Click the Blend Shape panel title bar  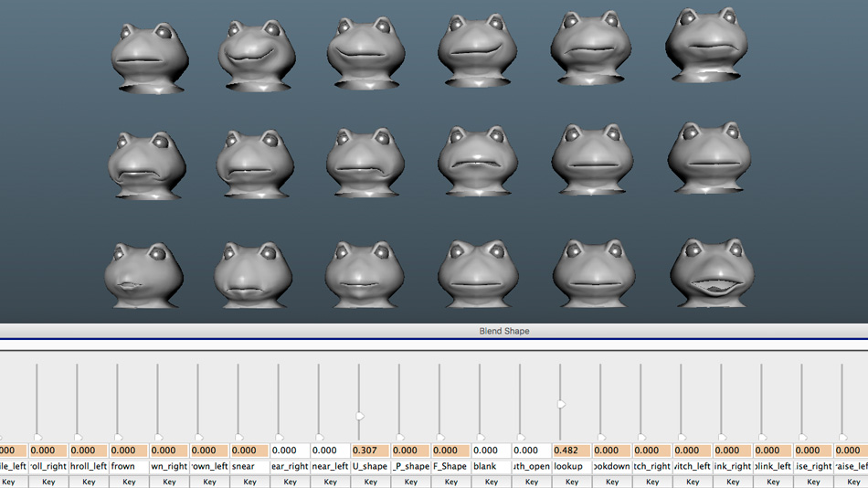click(503, 331)
